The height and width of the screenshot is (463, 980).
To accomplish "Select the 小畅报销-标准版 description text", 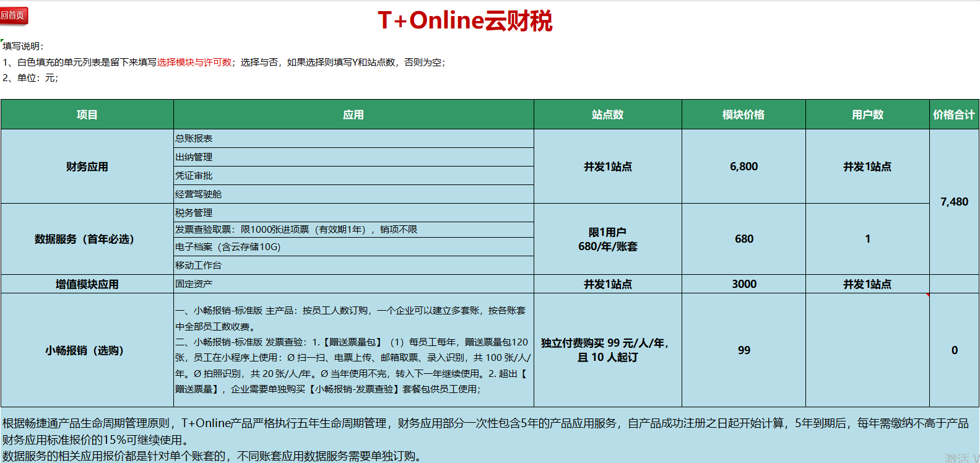I will click(x=353, y=350).
